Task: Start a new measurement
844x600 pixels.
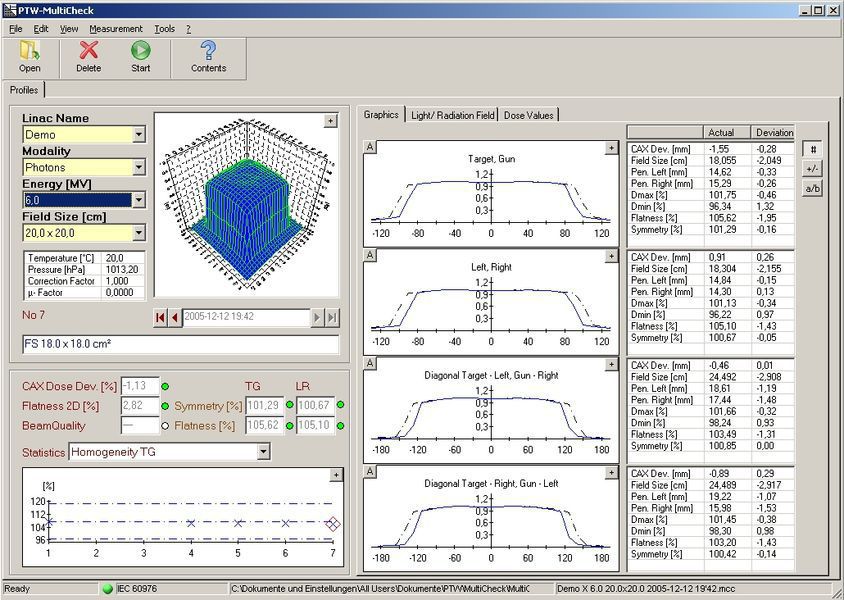Action: [140, 57]
